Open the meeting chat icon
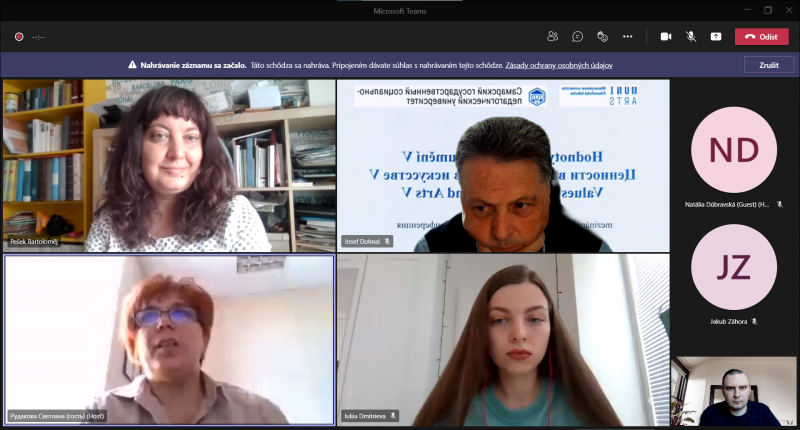The width and height of the screenshot is (800, 430). tap(577, 36)
